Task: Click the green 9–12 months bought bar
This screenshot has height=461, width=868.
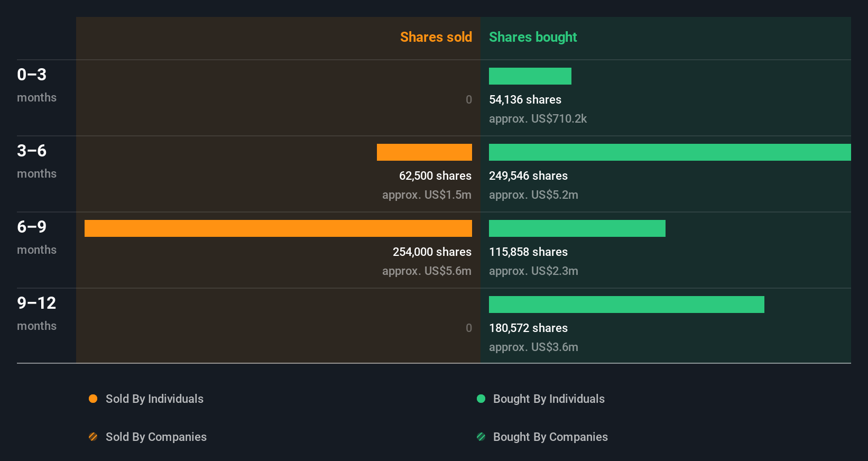Action: (x=626, y=305)
